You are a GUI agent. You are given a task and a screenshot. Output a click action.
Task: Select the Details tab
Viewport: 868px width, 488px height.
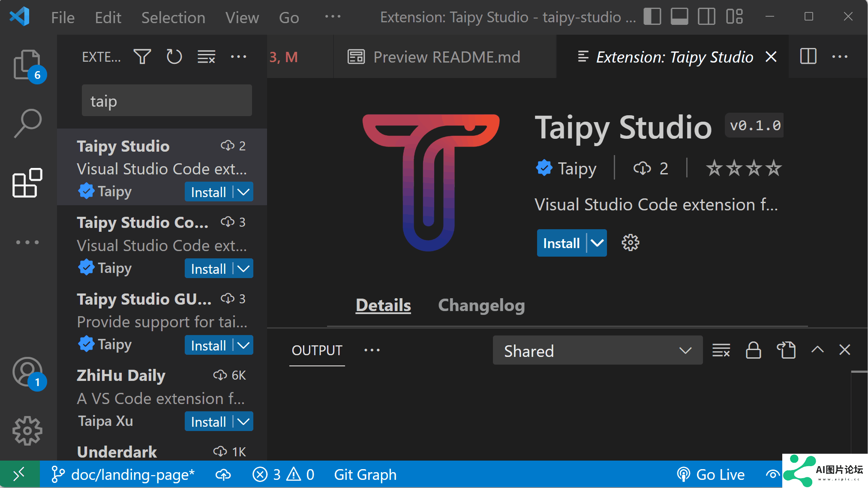tap(383, 305)
